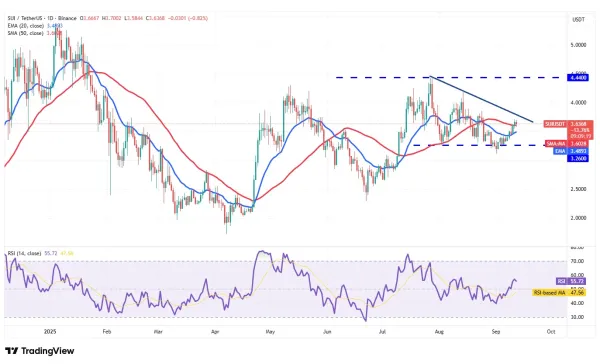Select the yellow RSI based MA label

(559, 292)
